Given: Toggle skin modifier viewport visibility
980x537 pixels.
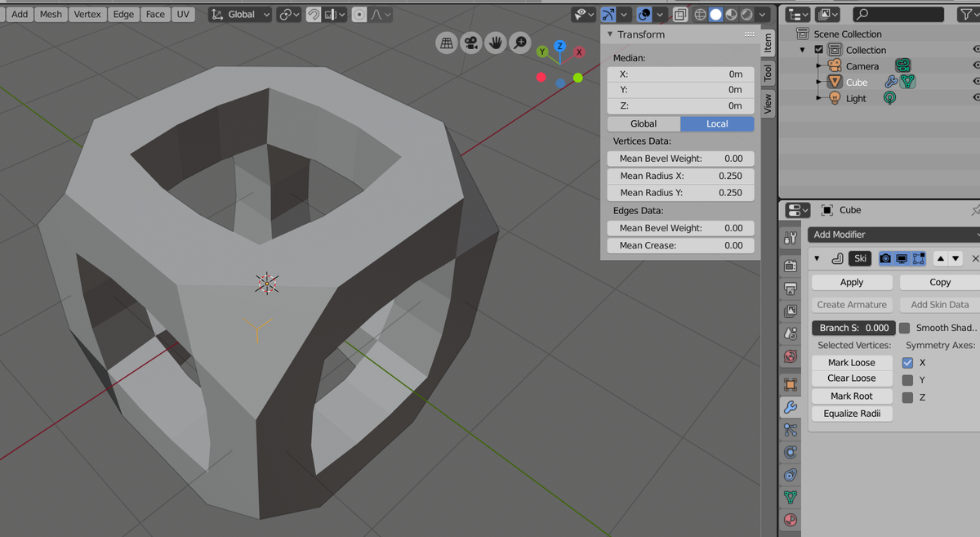Looking at the screenshot, I should coord(902,258).
